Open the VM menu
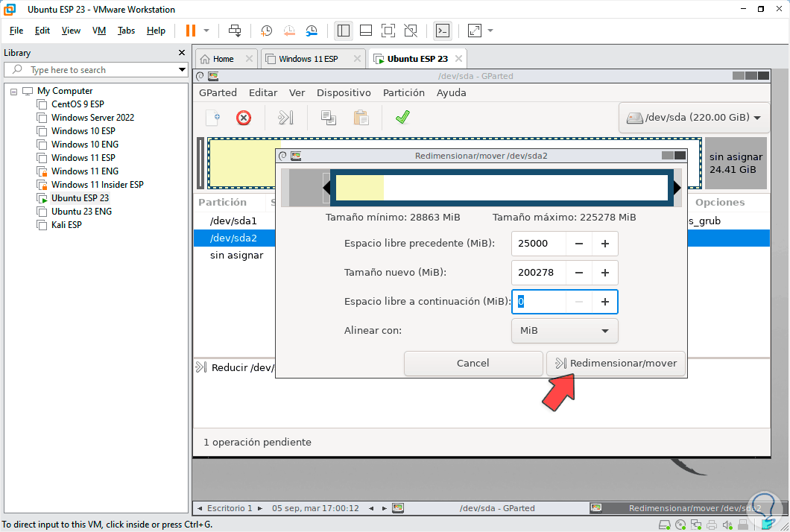 [99, 31]
